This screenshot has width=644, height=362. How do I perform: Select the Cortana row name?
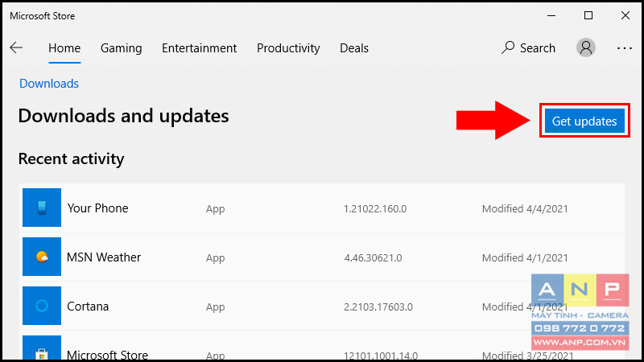(88, 306)
